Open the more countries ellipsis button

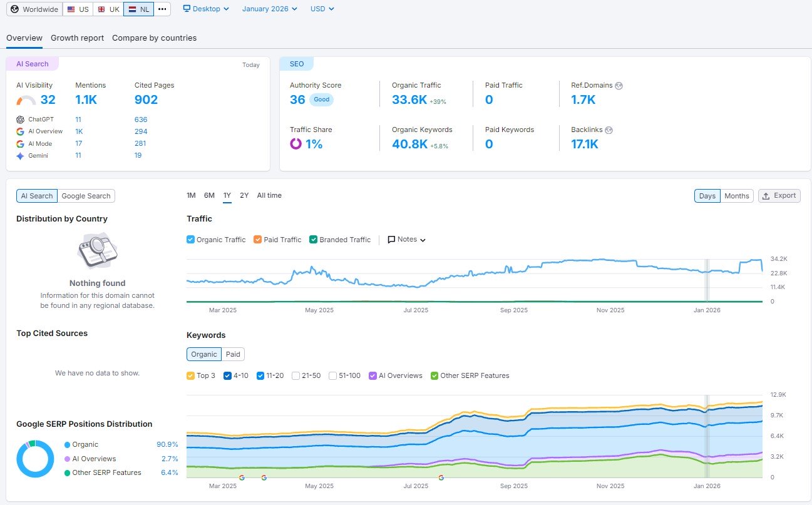[162, 9]
